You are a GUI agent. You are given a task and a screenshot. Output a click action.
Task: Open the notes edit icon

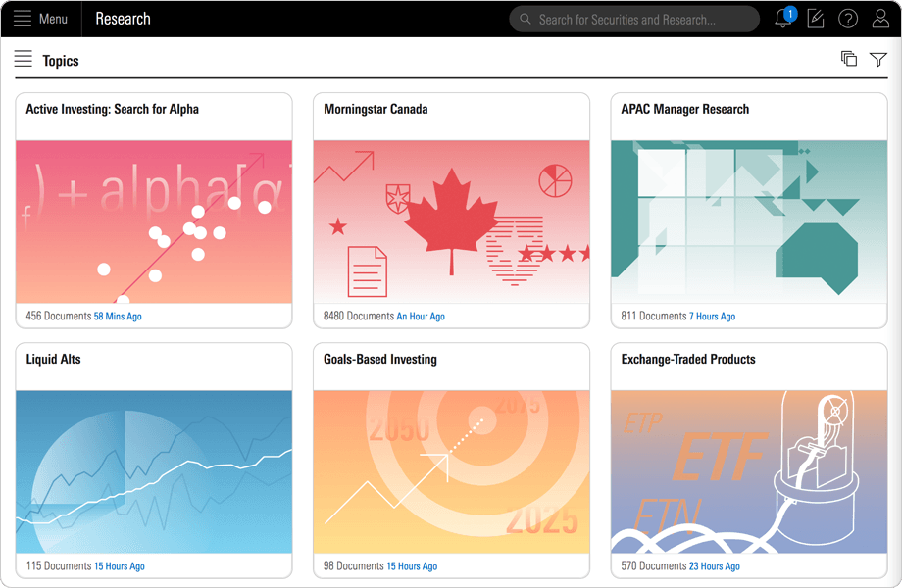point(815,19)
